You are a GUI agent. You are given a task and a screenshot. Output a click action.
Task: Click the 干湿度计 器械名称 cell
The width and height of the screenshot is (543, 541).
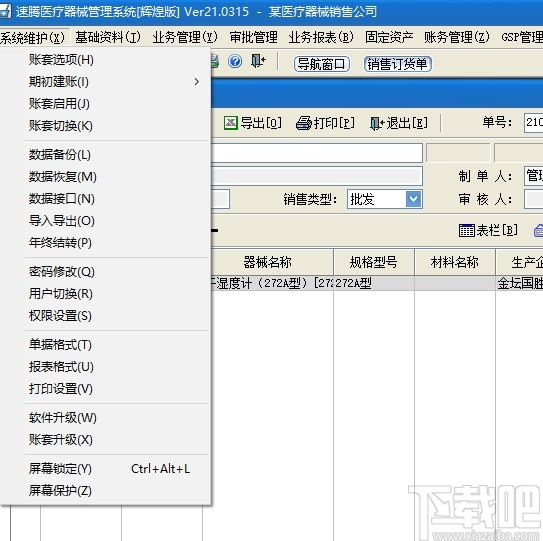pyautogui.click(x=272, y=283)
